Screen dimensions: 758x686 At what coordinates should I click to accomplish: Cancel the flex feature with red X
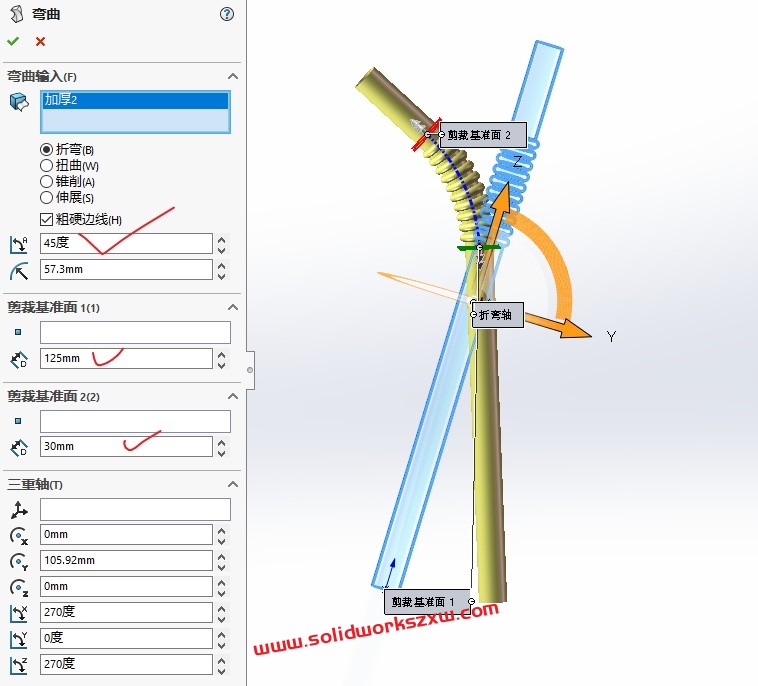click(x=41, y=42)
